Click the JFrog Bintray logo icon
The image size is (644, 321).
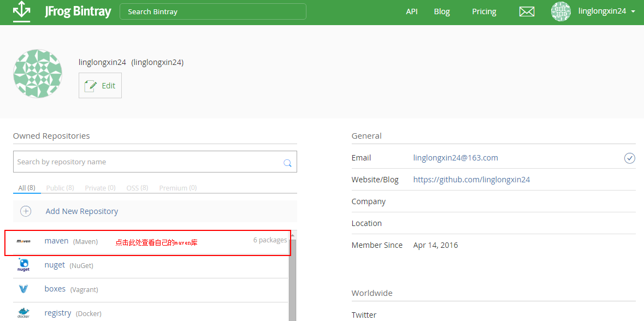(x=21, y=11)
